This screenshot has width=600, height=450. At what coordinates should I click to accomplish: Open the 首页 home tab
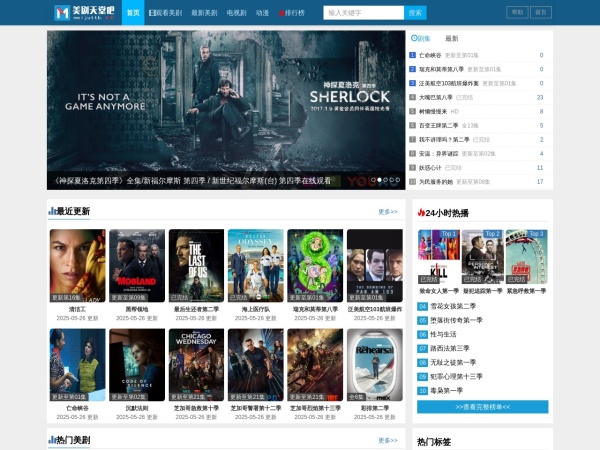click(x=133, y=13)
